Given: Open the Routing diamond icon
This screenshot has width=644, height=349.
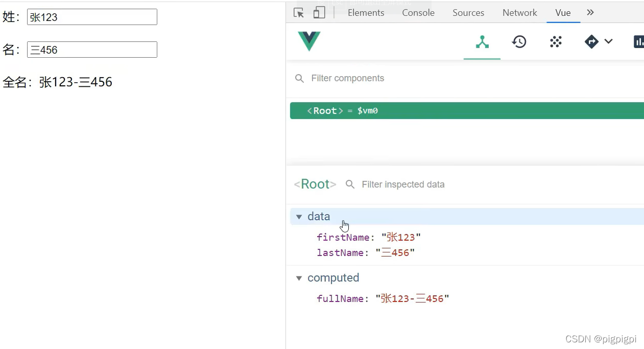Looking at the screenshot, I should point(591,42).
